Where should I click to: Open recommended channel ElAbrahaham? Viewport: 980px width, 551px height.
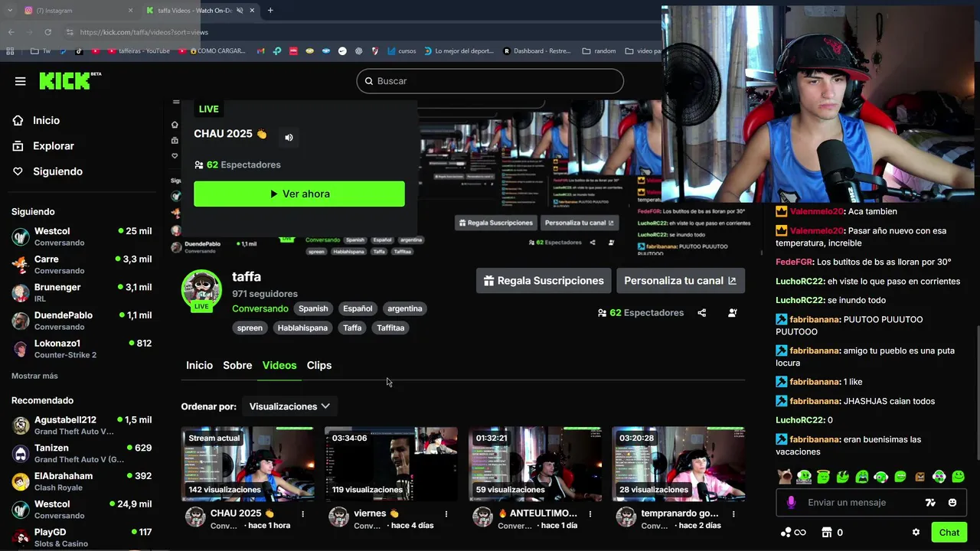click(81, 481)
